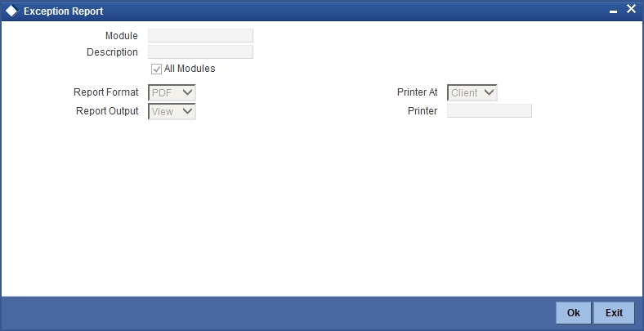Viewport: 644px width, 331px height.
Task: Click the Exit button
Action: tap(614, 313)
